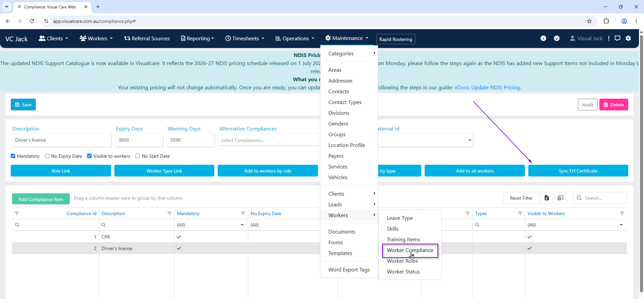
Task: Select the CPR row in the grid
Action: click(x=319, y=237)
